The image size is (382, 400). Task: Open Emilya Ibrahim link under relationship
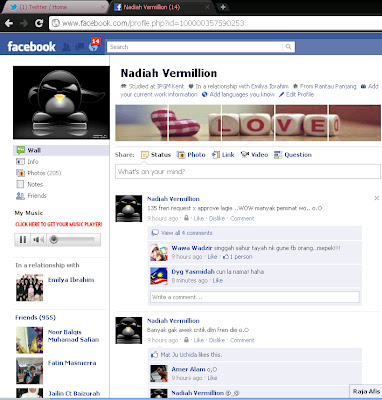click(x=71, y=280)
